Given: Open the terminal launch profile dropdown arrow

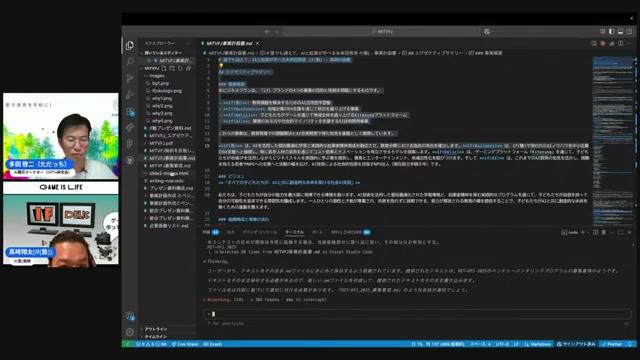Looking at the screenshot, I should click(x=588, y=232).
